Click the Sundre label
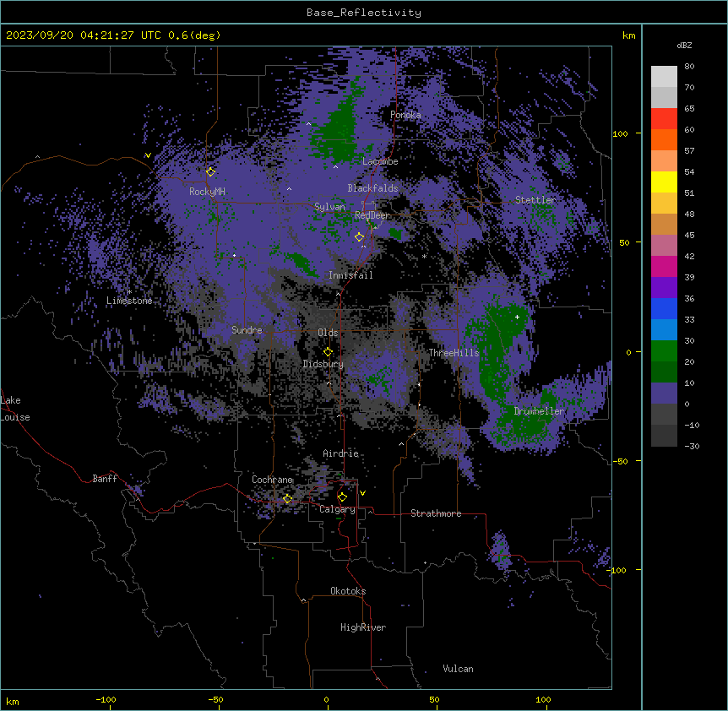Viewport: 728px width, 711px height. (247, 330)
